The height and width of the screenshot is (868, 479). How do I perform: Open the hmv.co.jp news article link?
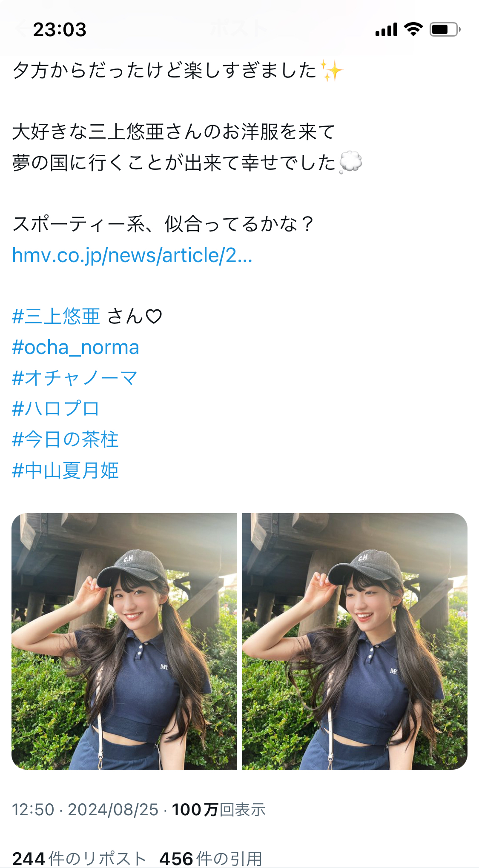pos(132,255)
